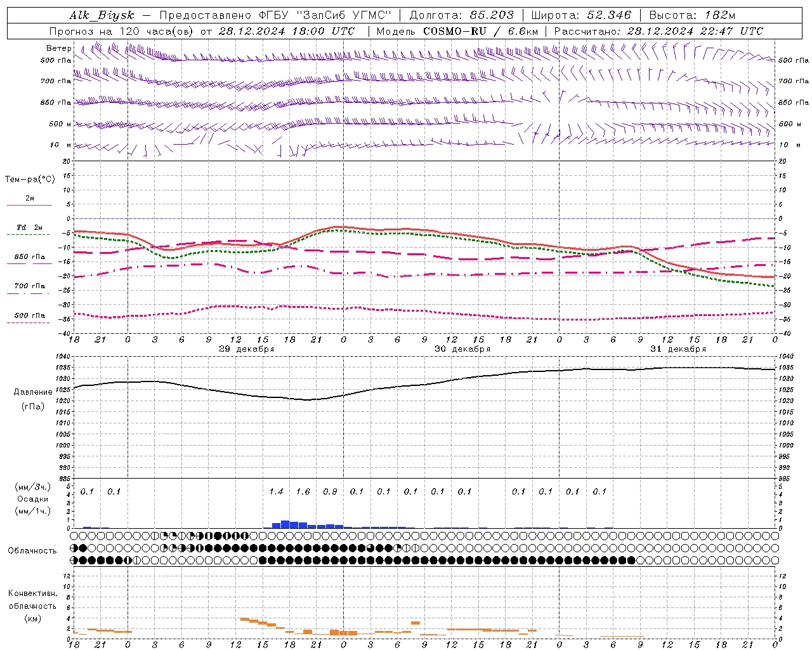Click the left 700 гПа wind level label
Image resolution: width=812 pixels, height=650 pixels.
click(56, 81)
